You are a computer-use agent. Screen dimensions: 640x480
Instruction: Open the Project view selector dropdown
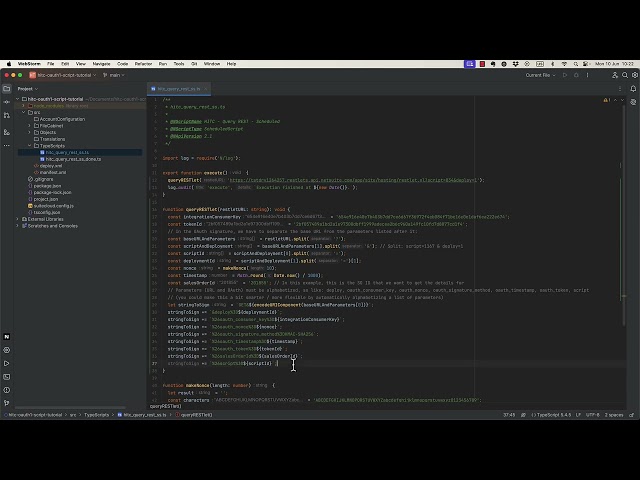27,89
